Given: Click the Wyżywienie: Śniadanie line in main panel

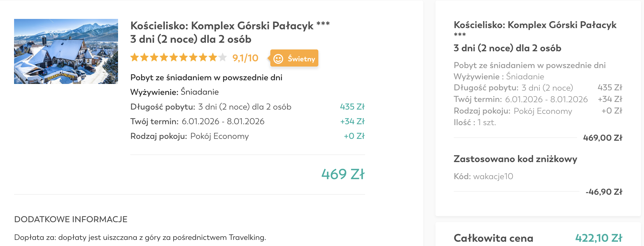Looking at the screenshot, I should [174, 92].
